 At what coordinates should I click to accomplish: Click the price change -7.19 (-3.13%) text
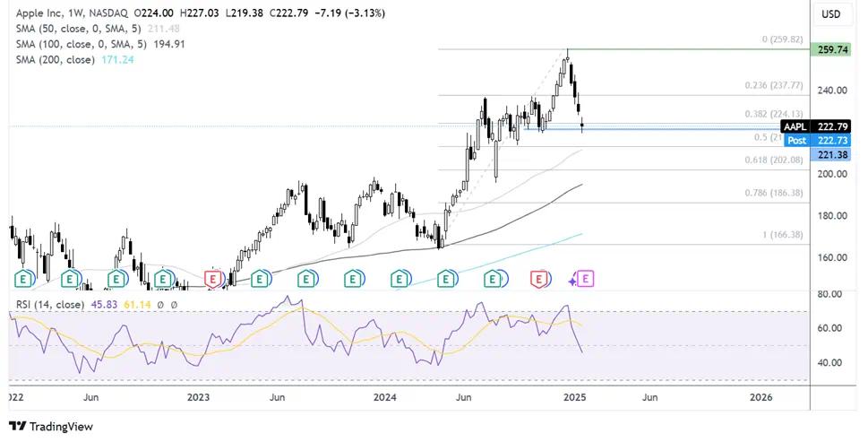tap(349, 13)
